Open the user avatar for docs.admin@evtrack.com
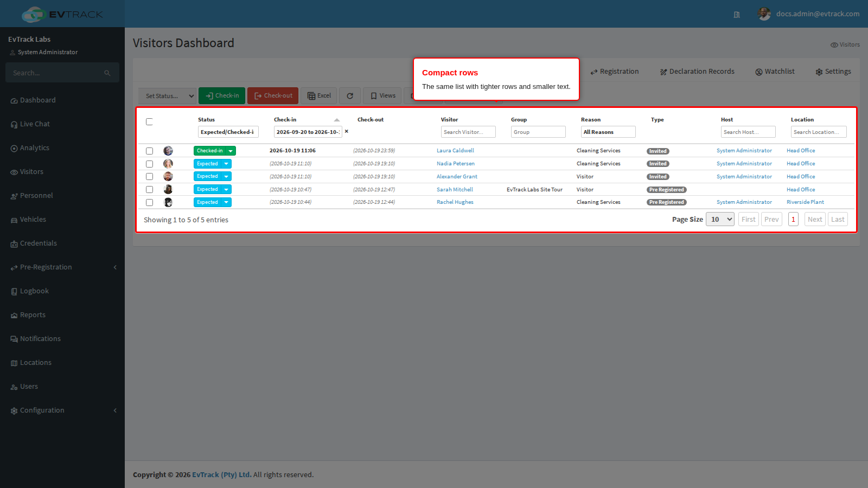The image size is (868, 488). (764, 14)
